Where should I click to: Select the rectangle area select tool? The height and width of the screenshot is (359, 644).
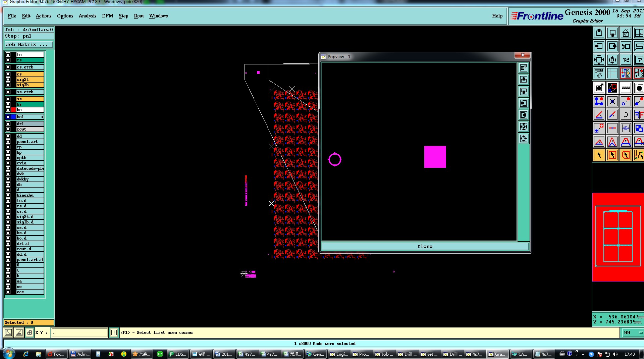(612, 155)
